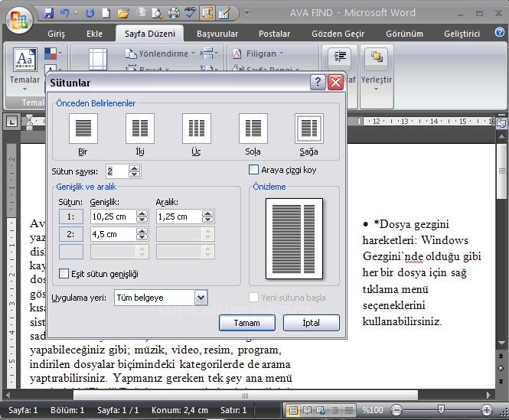Click the Sütun sayısı input field
This screenshot has height=420, width=509.
117,171
